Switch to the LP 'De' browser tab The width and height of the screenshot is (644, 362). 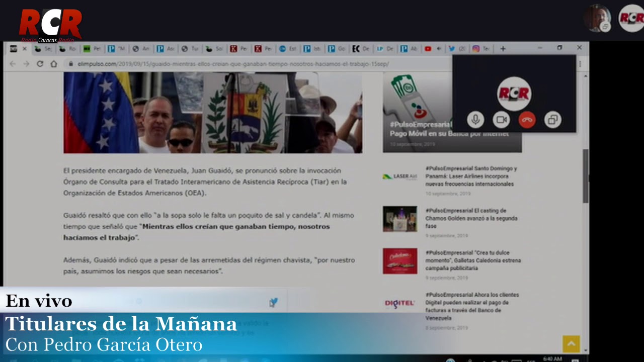click(x=386, y=49)
